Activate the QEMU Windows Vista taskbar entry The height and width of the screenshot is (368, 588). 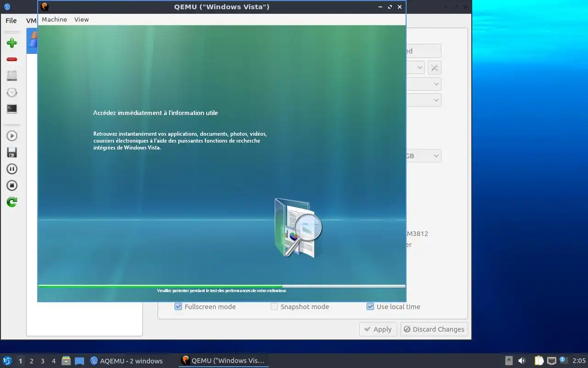pos(224,361)
